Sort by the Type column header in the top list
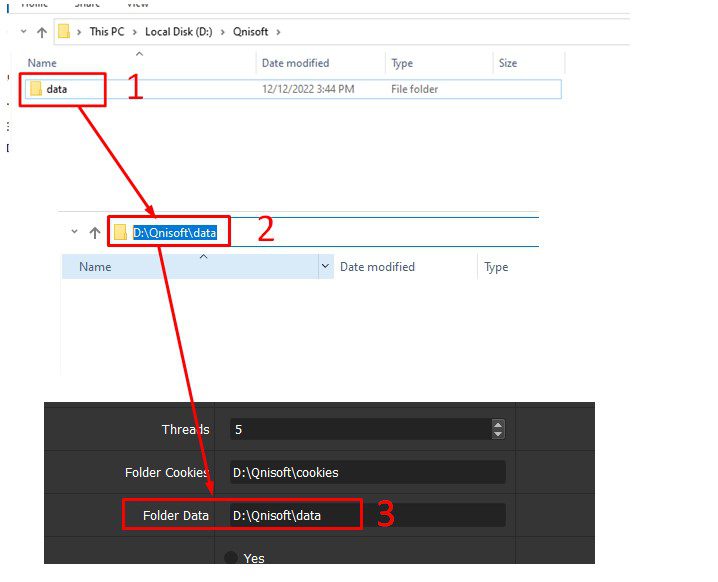This screenshot has width=718, height=582. tap(402, 63)
